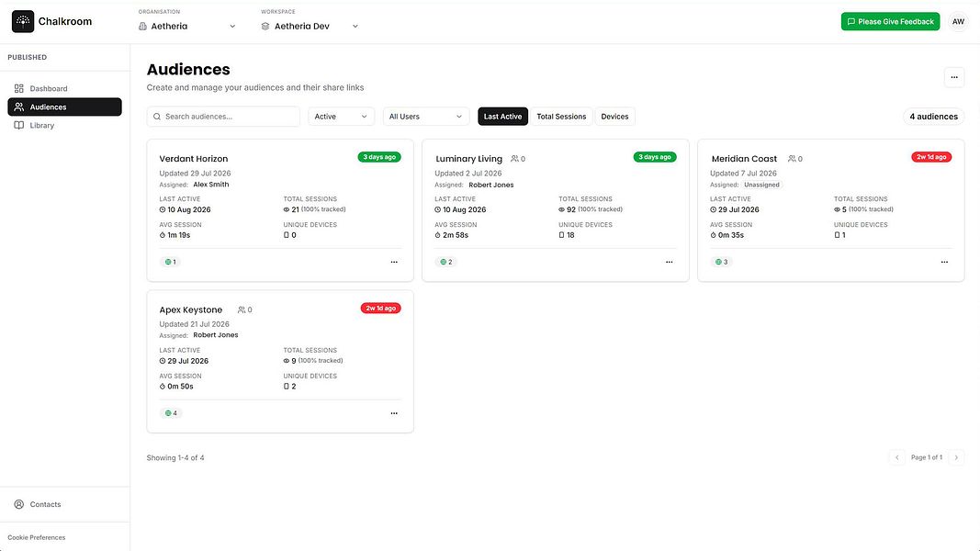The height and width of the screenshot is (551, 980).
Task: Open the All Users filter dropdown
Action: pos(425,117)
